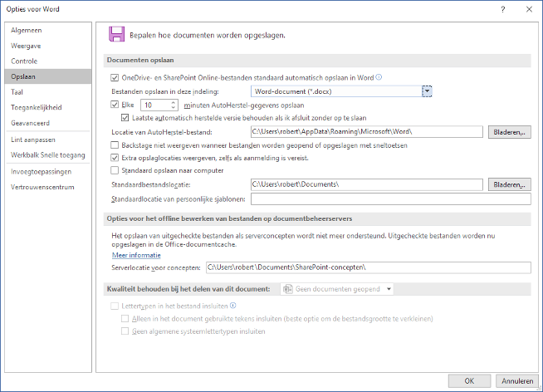This screenshot has width=543, height=392.
Task: Enable OneDrive and SharePoint automatic saving checkbox
Action: click(x=115, y=77)
